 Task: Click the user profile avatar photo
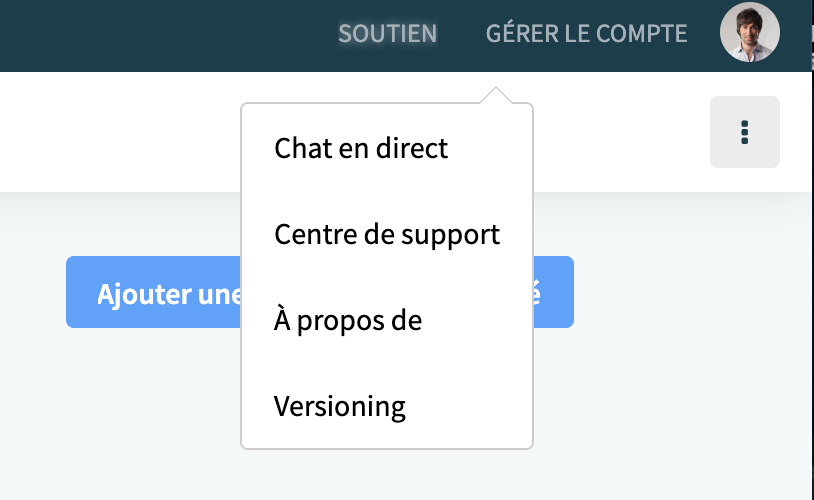pos(750,32)
